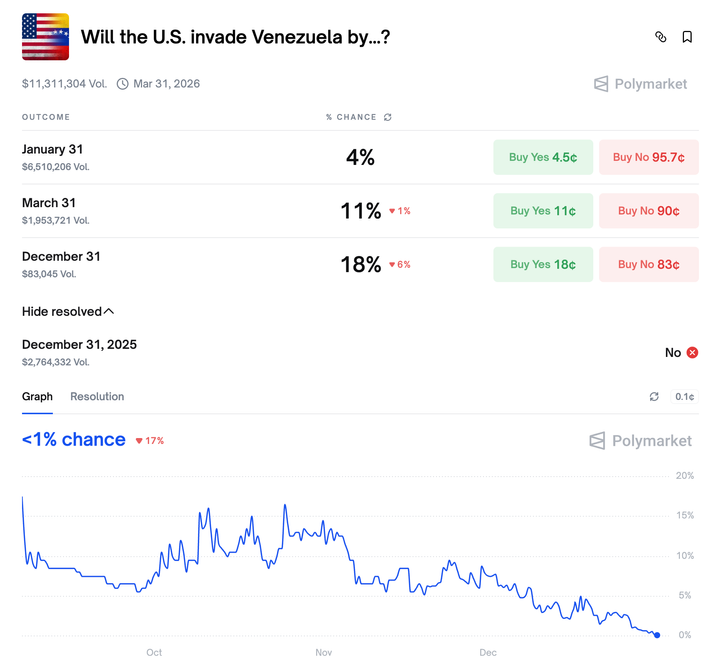Buy Yes at 18¢ for December 31
710x661 pixels.
tap(543, 264)
